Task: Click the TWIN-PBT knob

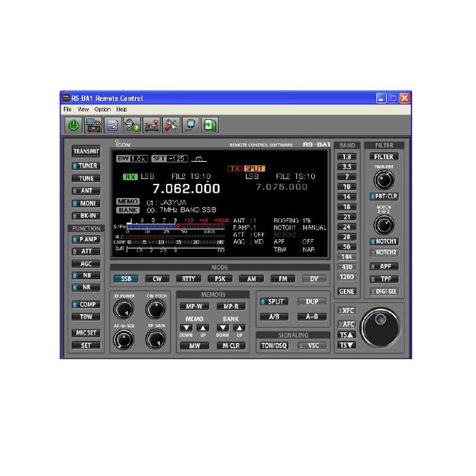Action: tap(384, 180)
